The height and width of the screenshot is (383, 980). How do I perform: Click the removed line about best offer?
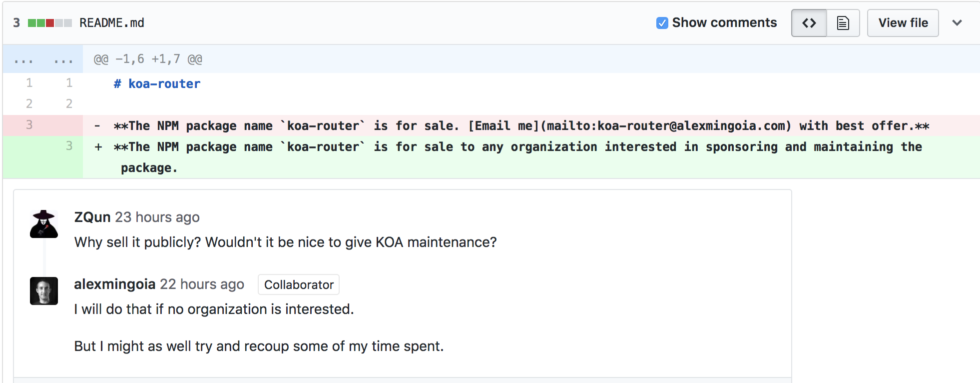(x=521, y=125)
